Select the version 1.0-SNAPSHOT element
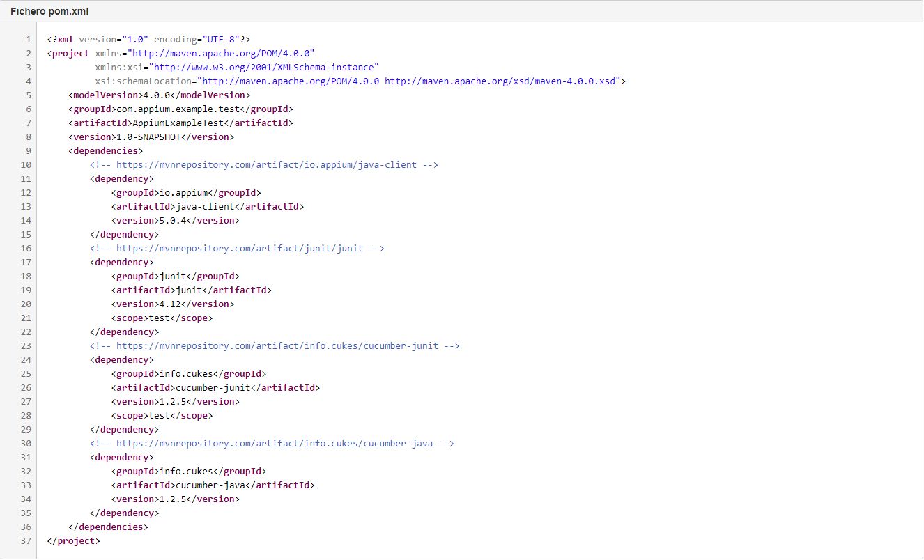Screen dimensions: 924x560 pos(151,137)
